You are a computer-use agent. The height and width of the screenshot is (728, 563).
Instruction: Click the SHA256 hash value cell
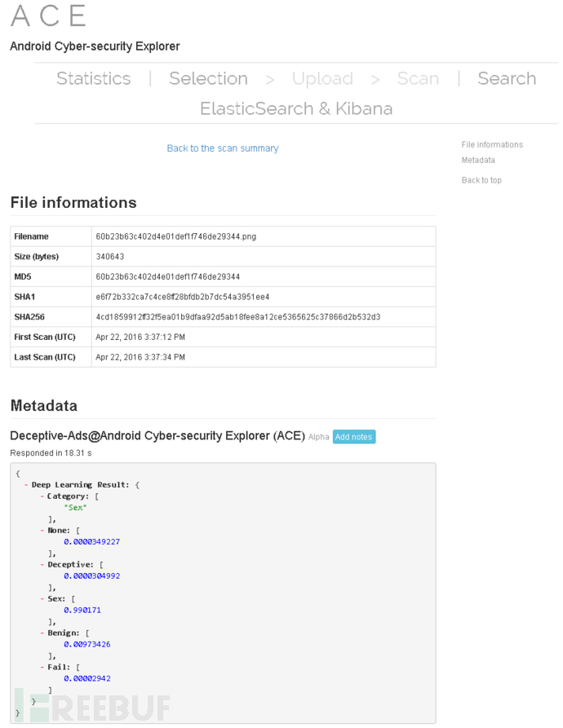pos(237,317)
